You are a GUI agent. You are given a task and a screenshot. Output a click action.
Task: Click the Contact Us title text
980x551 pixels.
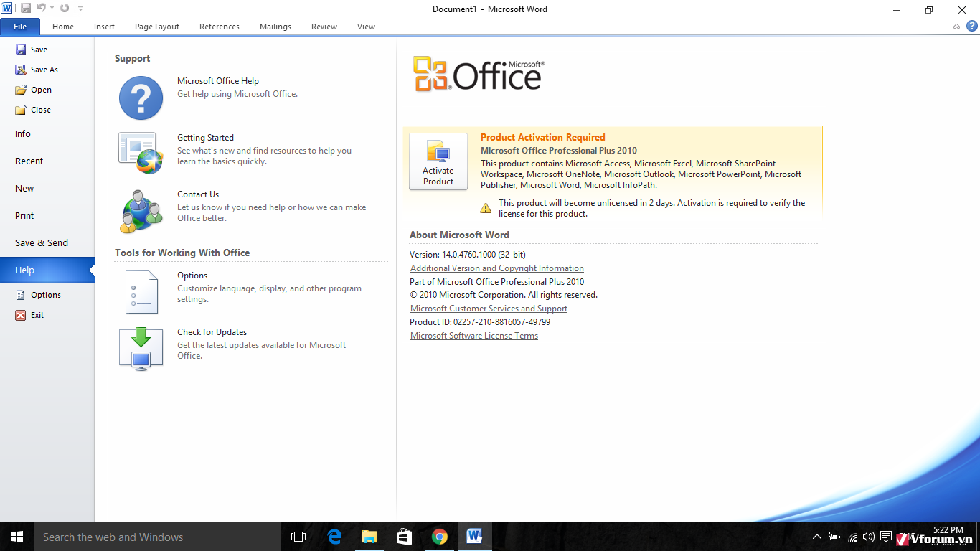point(198,194)
